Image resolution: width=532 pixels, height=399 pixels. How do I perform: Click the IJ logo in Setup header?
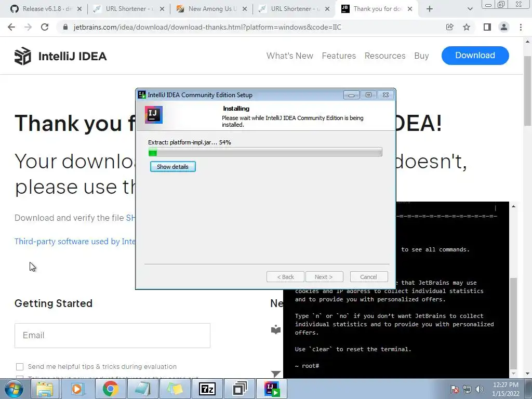[154, 115]
